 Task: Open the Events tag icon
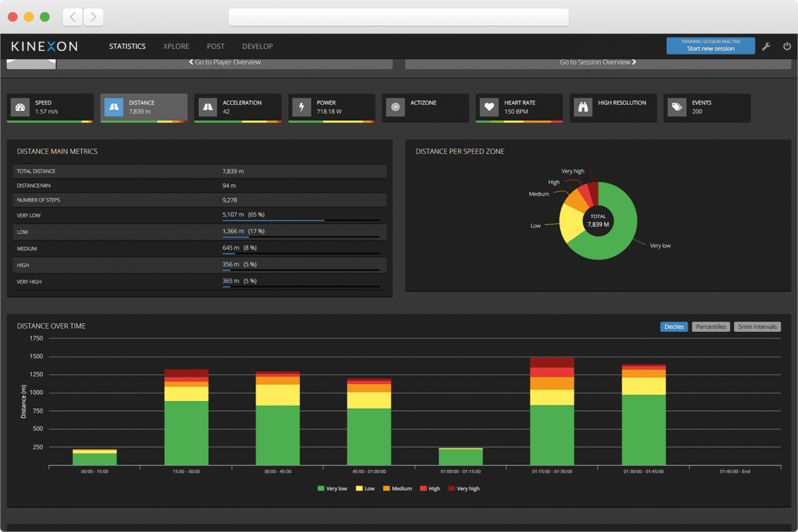(x=677, y=107)
